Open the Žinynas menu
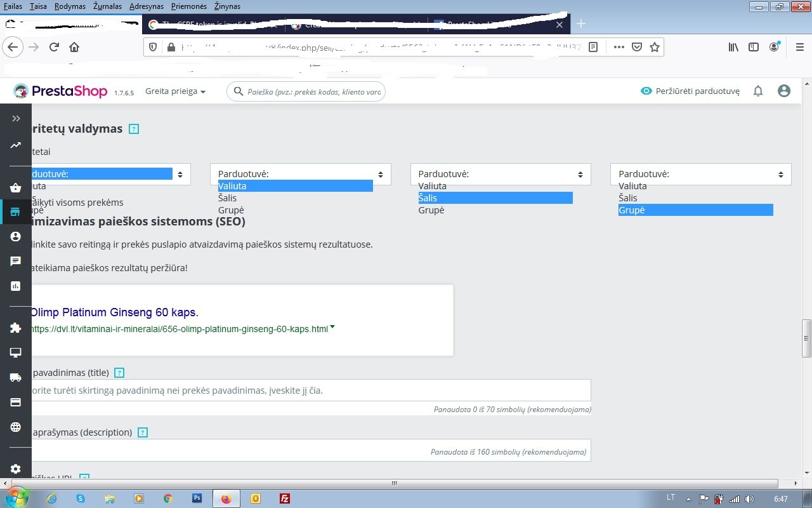This screenshot has height=508, width=812. pos(227,6)
